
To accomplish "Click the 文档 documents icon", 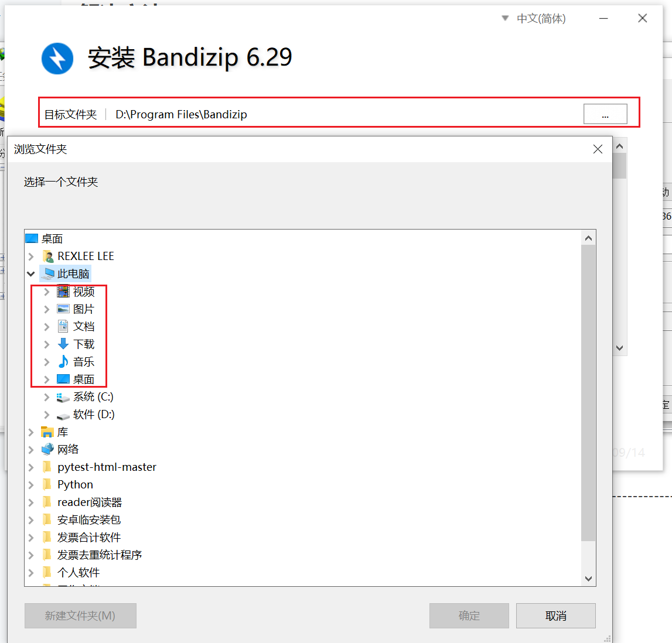I will 63,326.
